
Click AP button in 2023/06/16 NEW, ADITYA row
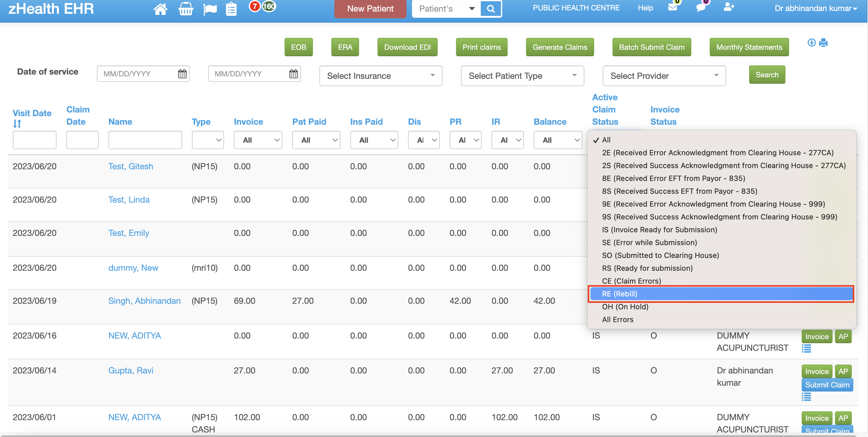coord(843,336)
